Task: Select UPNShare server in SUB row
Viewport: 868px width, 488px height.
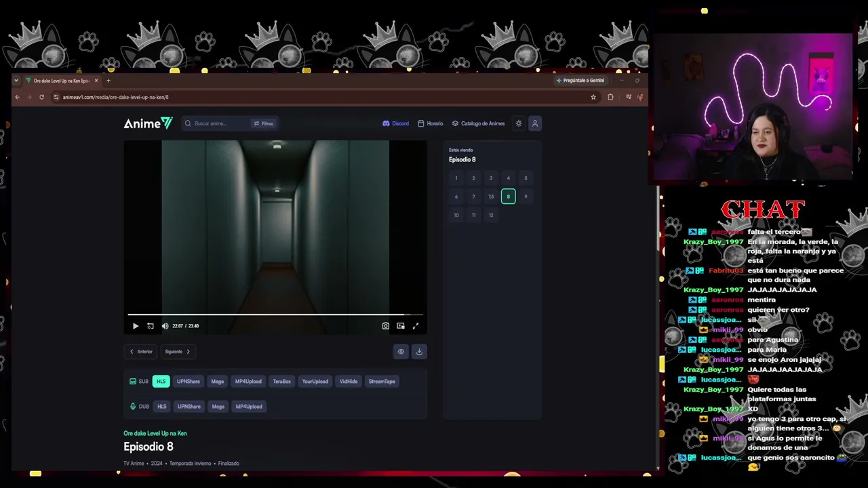Action: pyautogui.click(x=189, y=382)
